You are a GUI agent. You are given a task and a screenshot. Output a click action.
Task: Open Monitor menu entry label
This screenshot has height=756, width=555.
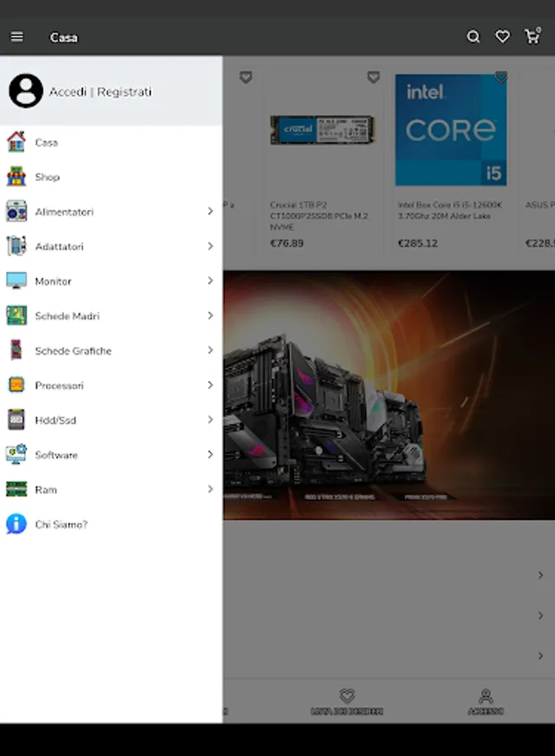[53, 281]
